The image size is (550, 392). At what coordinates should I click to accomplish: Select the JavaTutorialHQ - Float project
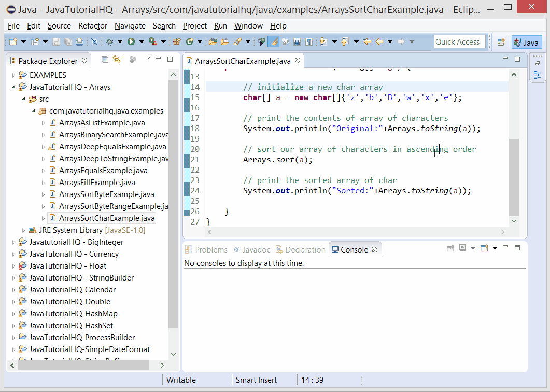pyautogui.click(x=67, y=266)
